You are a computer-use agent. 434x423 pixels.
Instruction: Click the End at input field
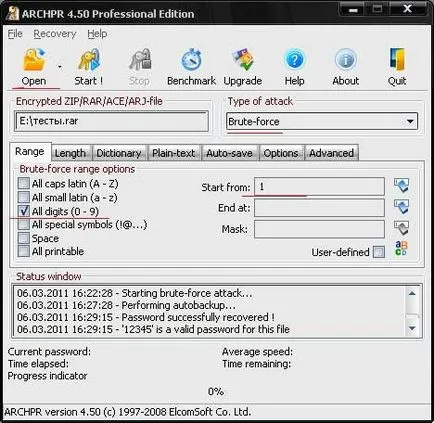point(319,208)
